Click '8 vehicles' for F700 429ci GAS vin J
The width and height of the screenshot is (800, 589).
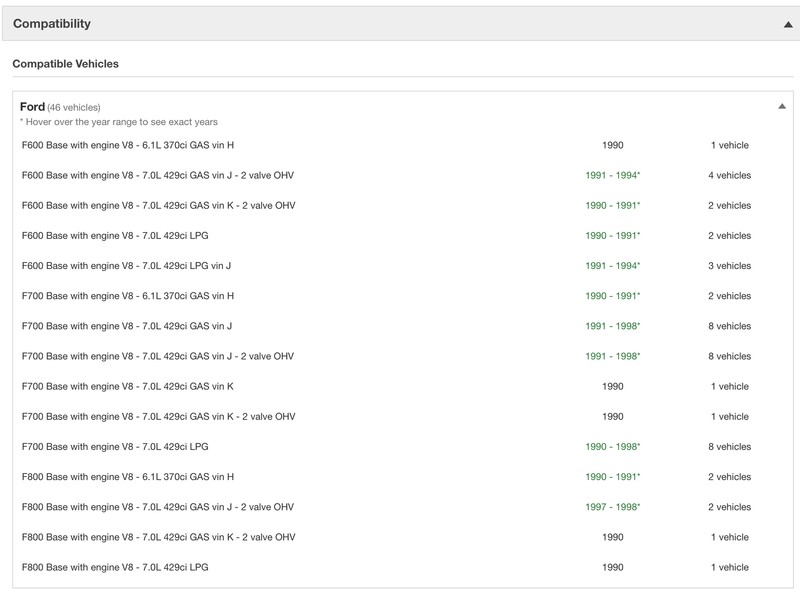(730, 326)
